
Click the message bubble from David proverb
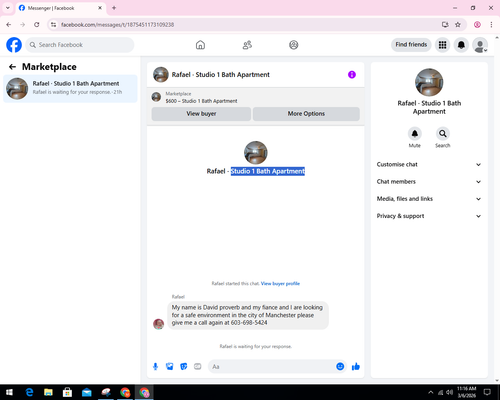(248, 315)
